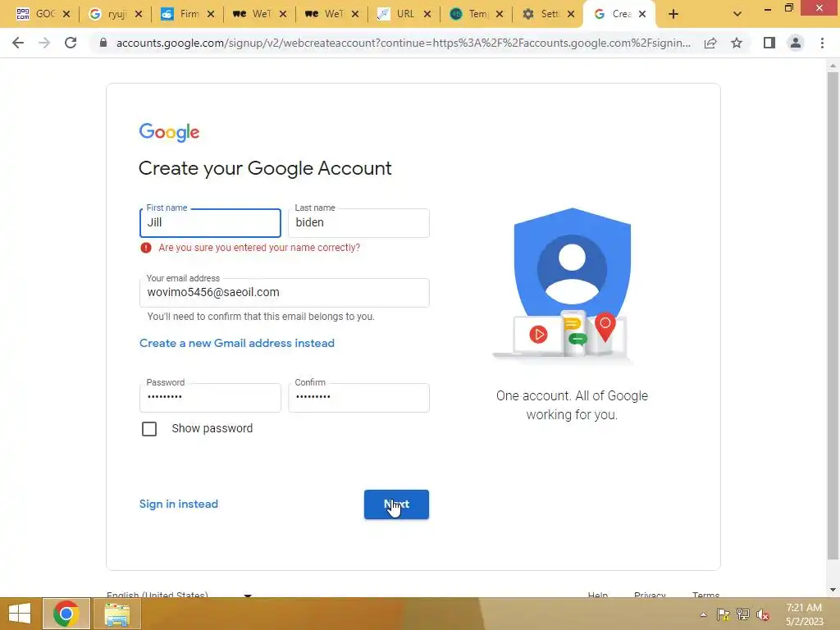Image resolution: width=840 pixels, height=630 pixels.
Task: Open the Terms link
Action: click(705, 595)
